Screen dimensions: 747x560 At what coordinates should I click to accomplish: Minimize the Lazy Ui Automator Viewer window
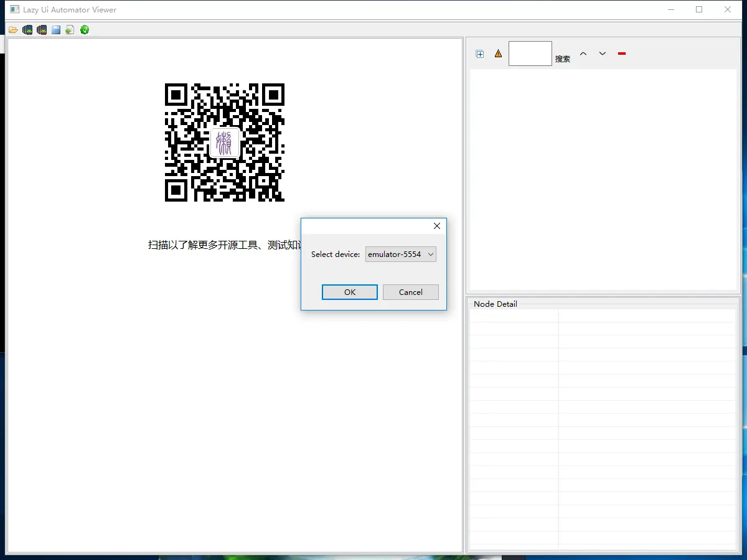tap(671, 9)
